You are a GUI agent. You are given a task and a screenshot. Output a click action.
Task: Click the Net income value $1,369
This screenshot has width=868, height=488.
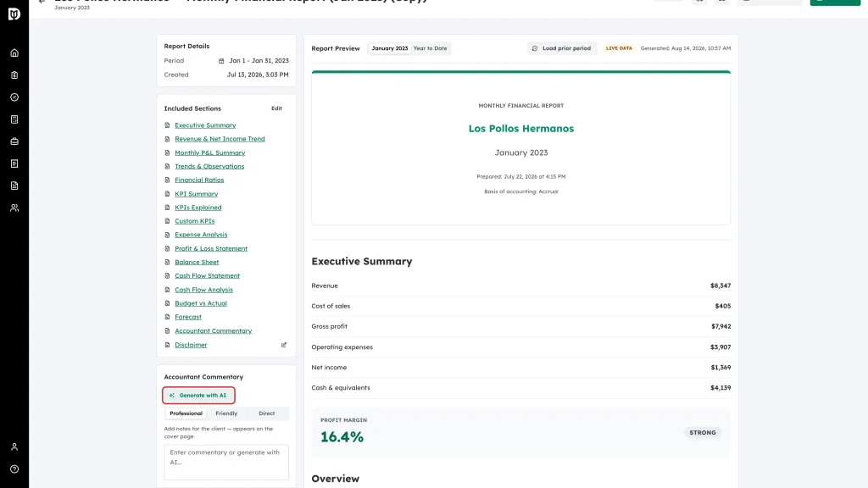click(721, 368)
